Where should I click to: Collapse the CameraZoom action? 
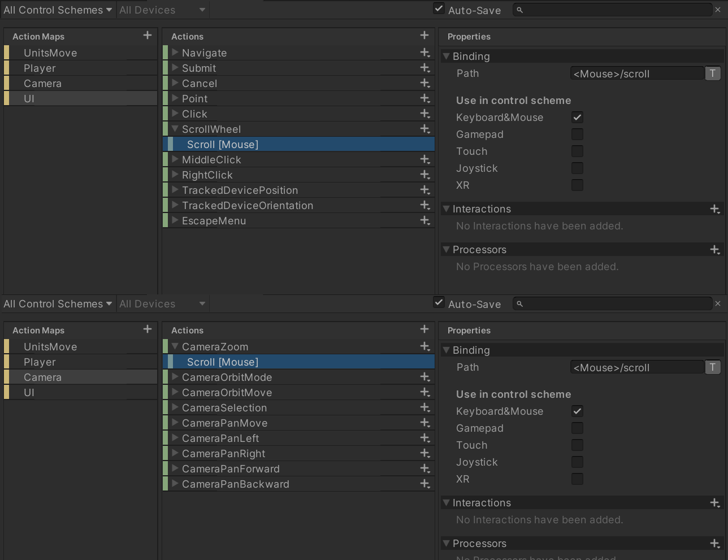[175, 346]
